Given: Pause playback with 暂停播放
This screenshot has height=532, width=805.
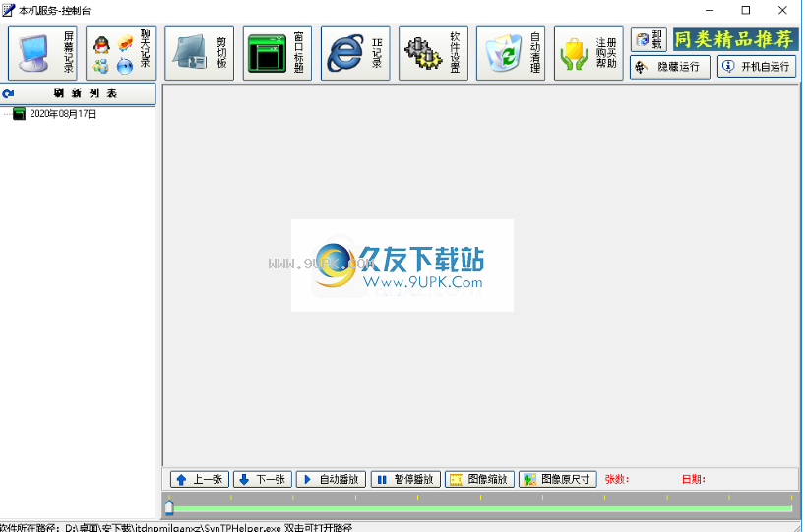Looking at the screenshot, I should click(405, 479).
